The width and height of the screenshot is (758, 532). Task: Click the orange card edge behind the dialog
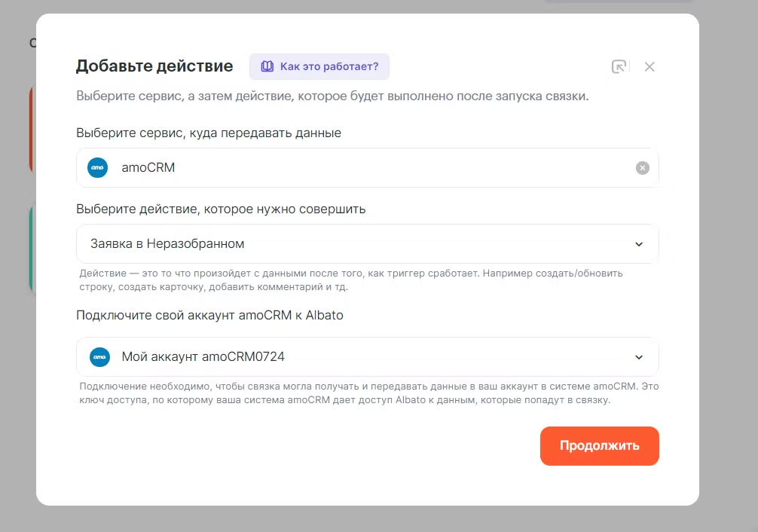(x=32, y=128)
